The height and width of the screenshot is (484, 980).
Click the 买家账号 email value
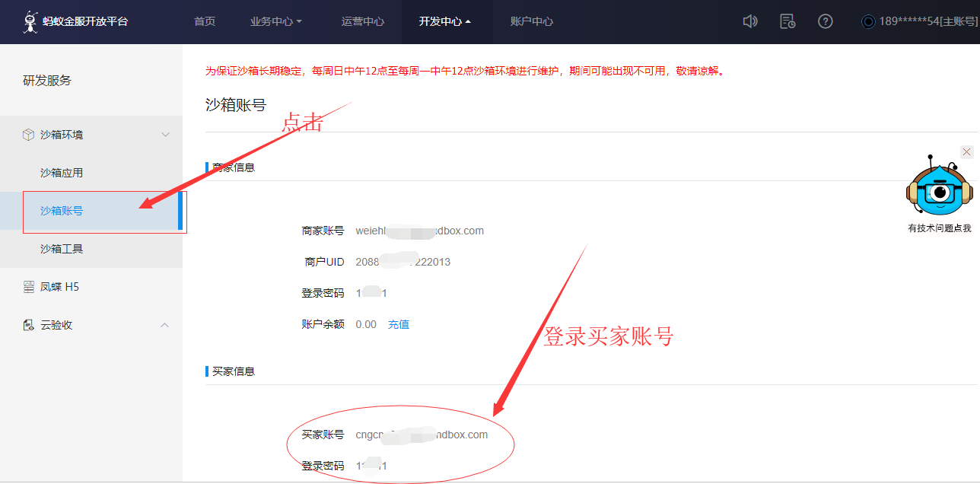[x=422, y=435]
